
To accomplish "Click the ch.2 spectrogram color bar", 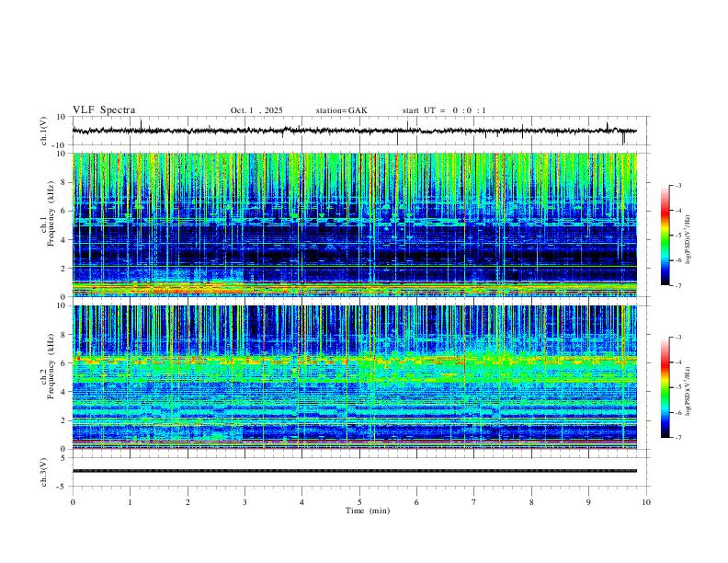I will click(665, 387).
